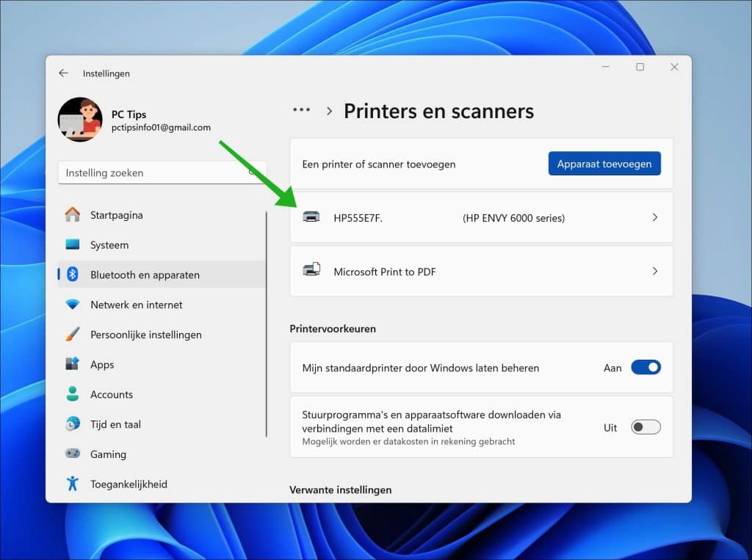Image resolution: width=752 pixels, height=560 pixels.
Task: Click the sidebar vertical scrollbar
Action: pyautogui.click(x=267, y=324)
